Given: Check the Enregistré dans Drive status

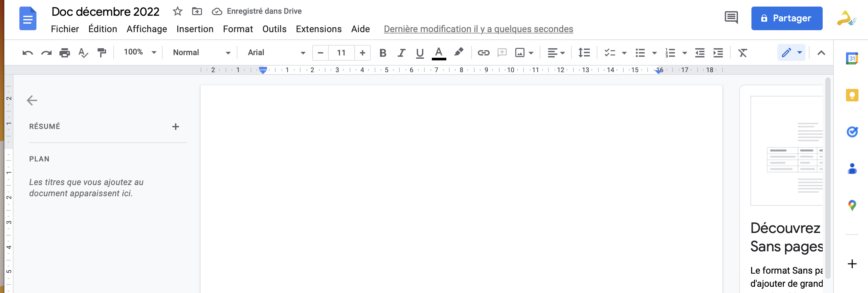Looking at the screenshot, I should tap(257, 11).
